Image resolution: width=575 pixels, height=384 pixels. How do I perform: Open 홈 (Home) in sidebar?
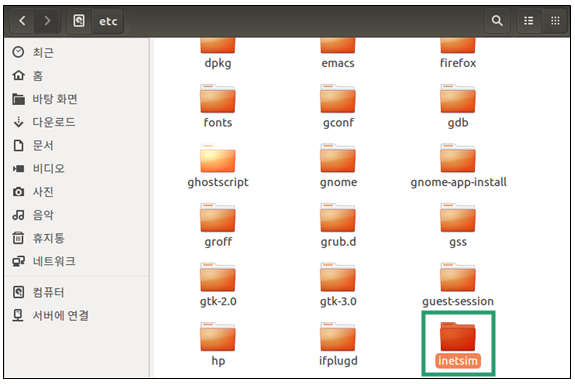pos(77,76)
